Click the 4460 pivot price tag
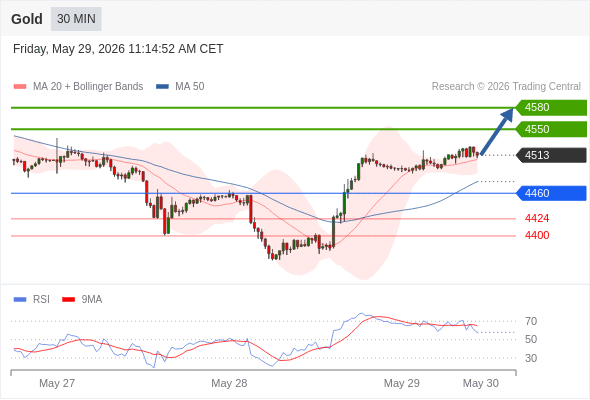590x400 pixels. point(551,193)
